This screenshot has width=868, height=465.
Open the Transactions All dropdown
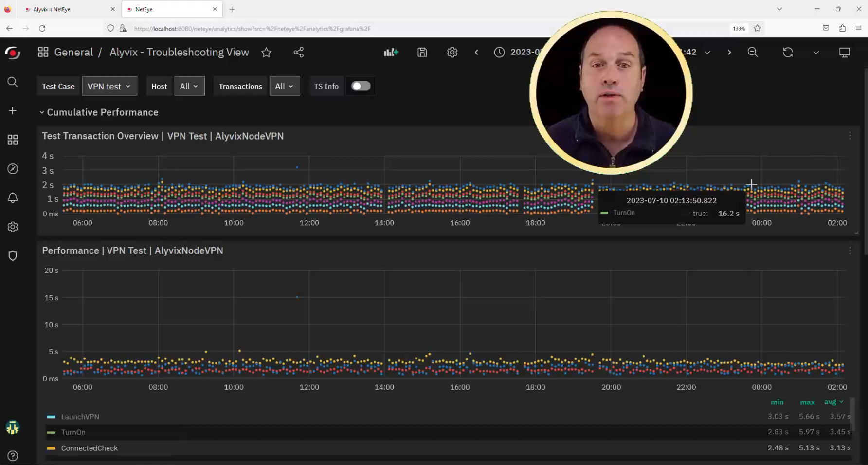point(285,86)
